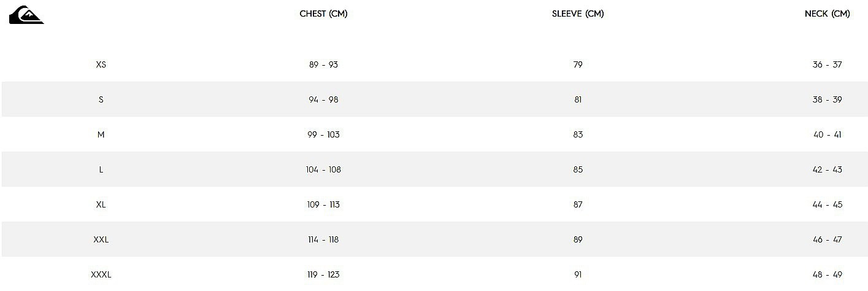Select the M size row label
This screenshot has height=291, width=868.
(x=101, y=134)
